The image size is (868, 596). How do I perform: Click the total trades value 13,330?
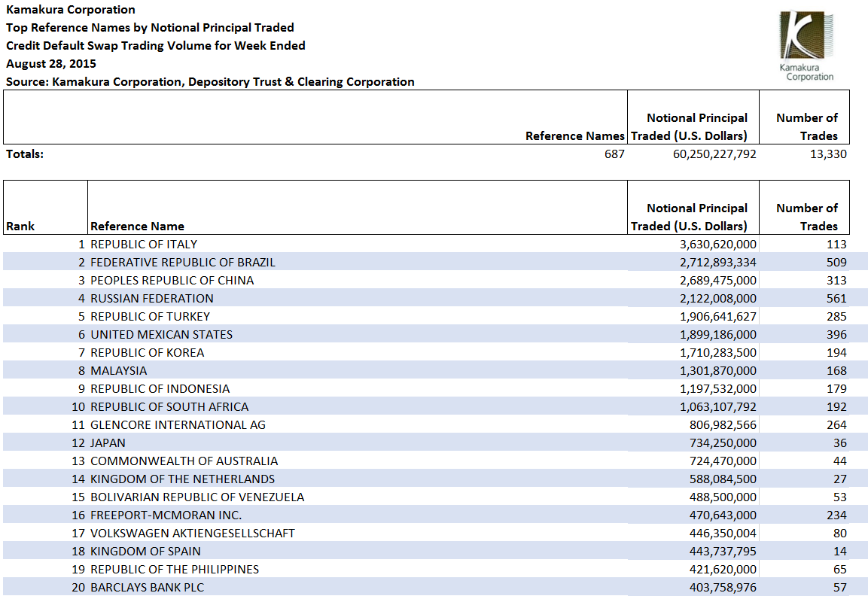[828, 154]
